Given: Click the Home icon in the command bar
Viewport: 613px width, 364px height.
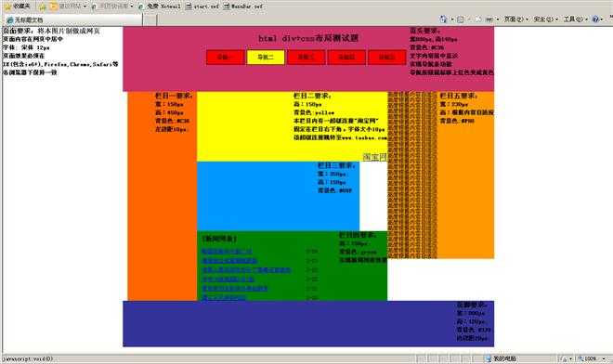Looking at the screenshot, I should 443,19.
